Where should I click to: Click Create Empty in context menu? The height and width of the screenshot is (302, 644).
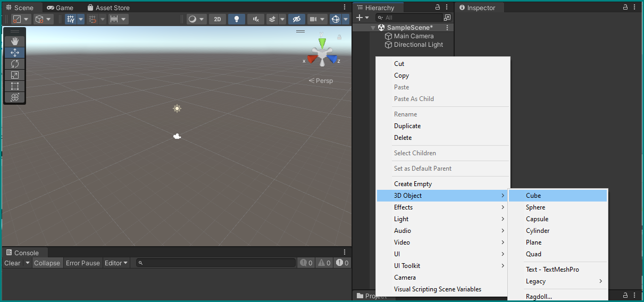(x=413, y=184)
